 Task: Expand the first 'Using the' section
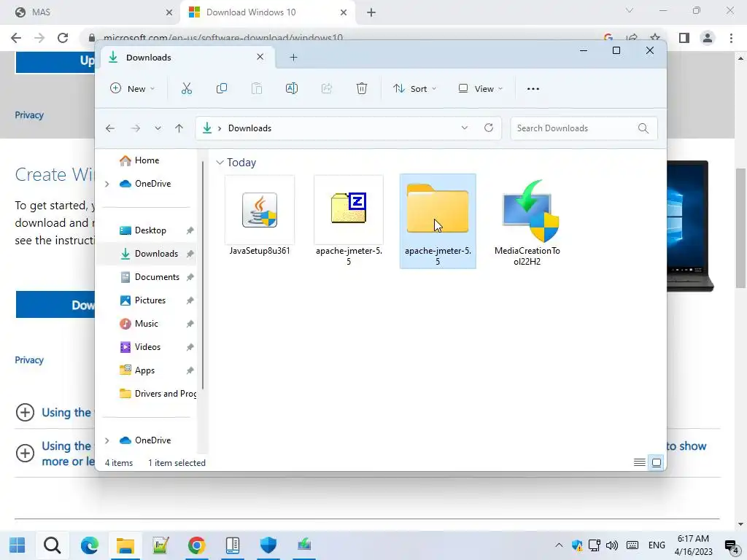point(26,413)
